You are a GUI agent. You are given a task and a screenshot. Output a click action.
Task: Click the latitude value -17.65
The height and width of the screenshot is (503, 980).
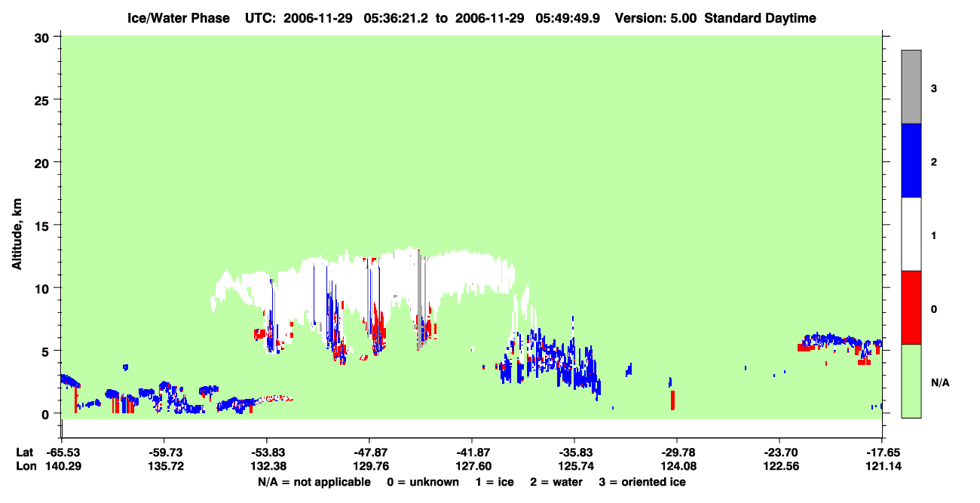pyautogui.click(x=881, y=452)
